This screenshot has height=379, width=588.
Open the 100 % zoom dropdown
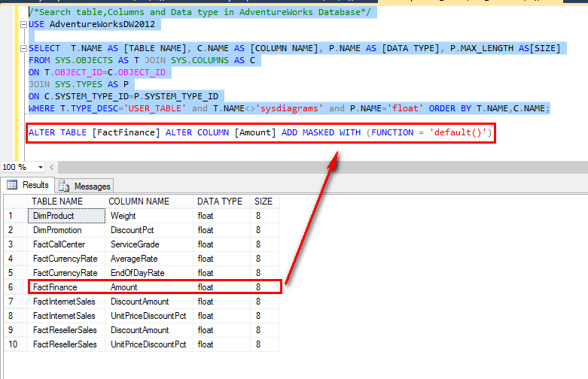[40, 167]
